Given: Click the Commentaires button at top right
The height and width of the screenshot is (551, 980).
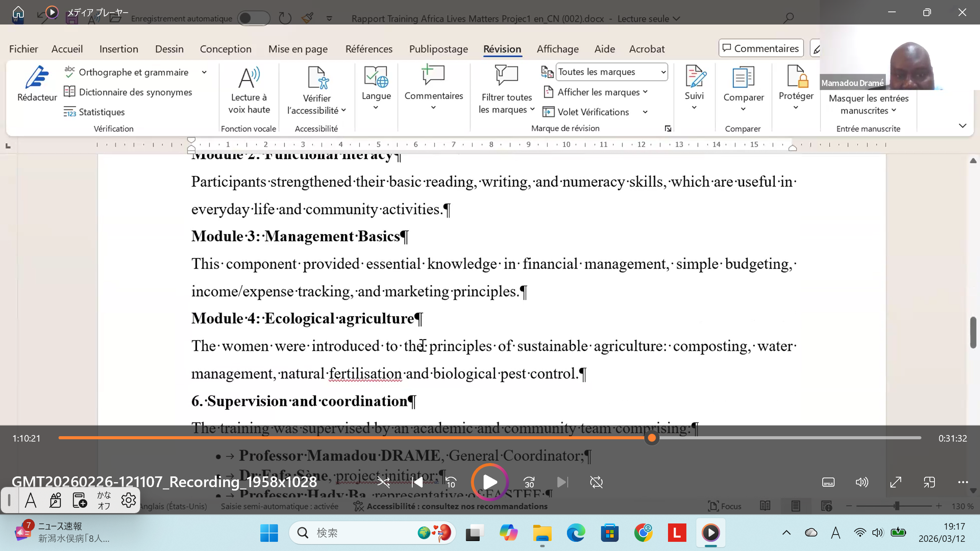Looking at the screenshot, I should pos(761,48).
